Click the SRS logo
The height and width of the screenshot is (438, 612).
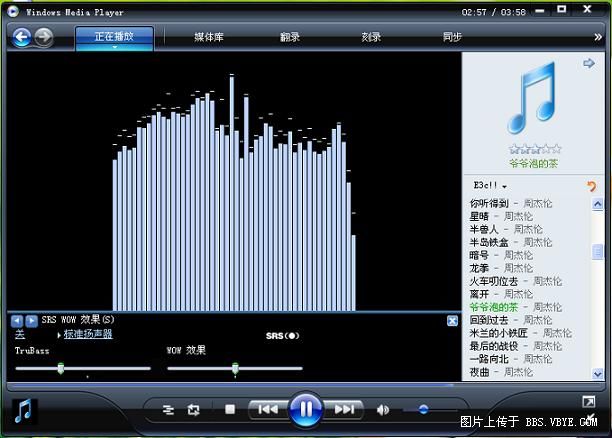[283, 336]
